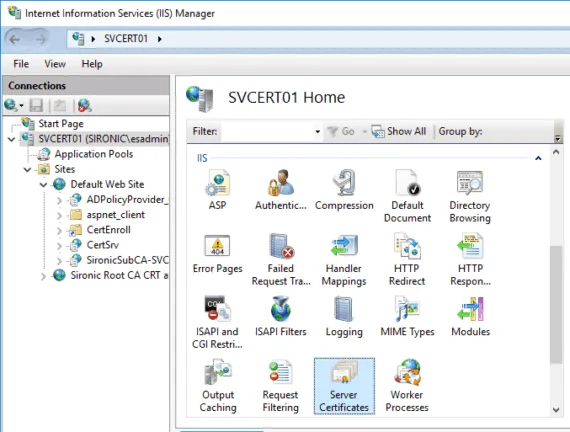Expand the ADPolicyProvider node

coord(59,200)
